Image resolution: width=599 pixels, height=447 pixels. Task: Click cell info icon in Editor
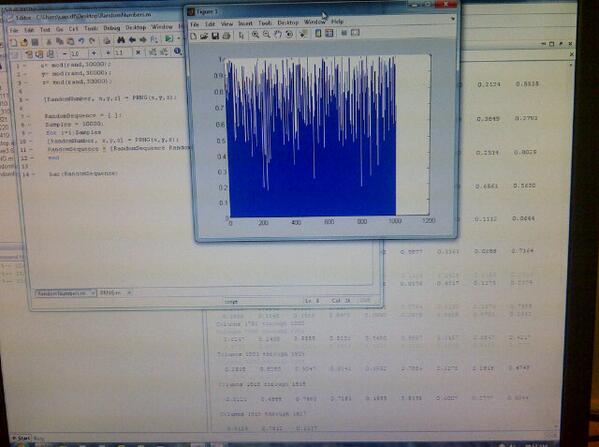[177, 51]
